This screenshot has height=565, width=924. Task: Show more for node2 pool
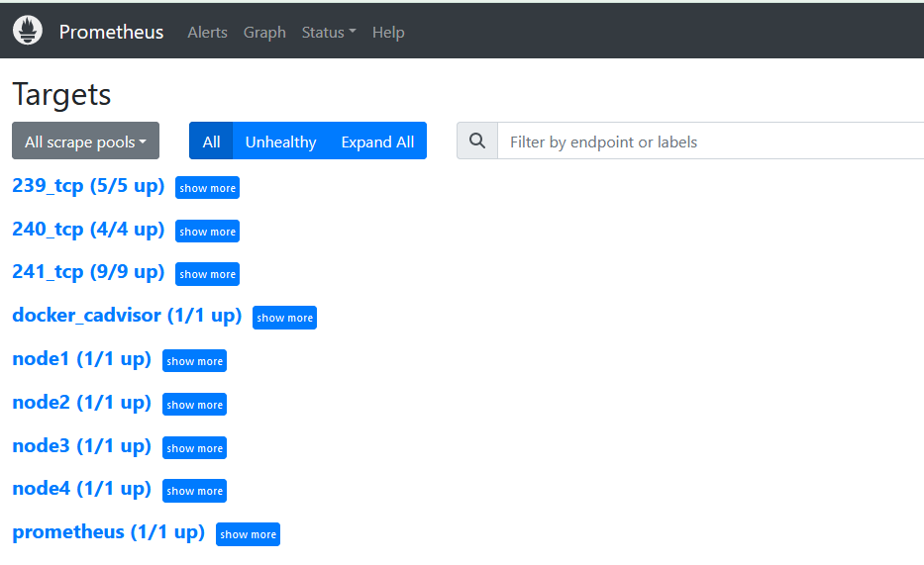coord(194,405)
